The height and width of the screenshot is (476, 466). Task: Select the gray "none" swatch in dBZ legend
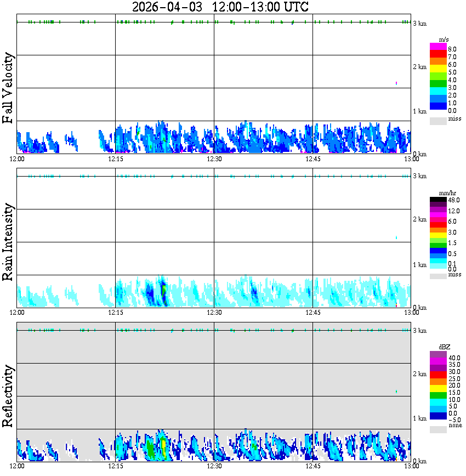pyautogui.click(x=438, y=429)
